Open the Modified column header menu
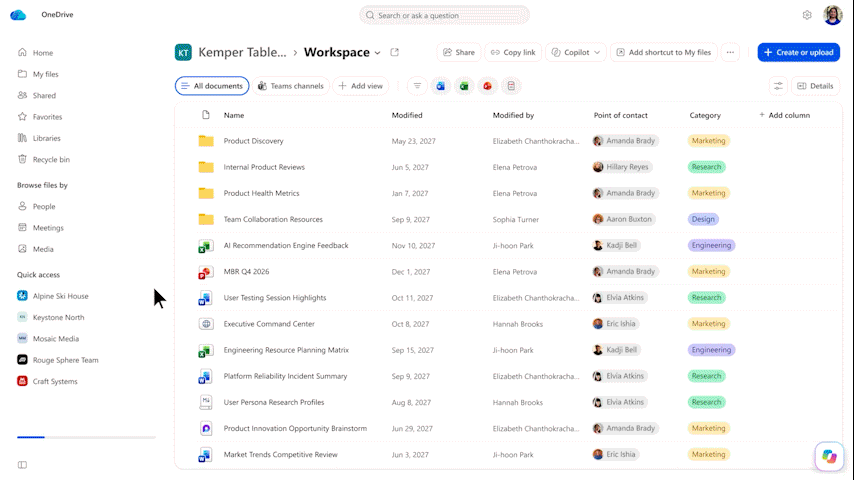The height and width of the screenshot is (480, 854). [407, 116]
